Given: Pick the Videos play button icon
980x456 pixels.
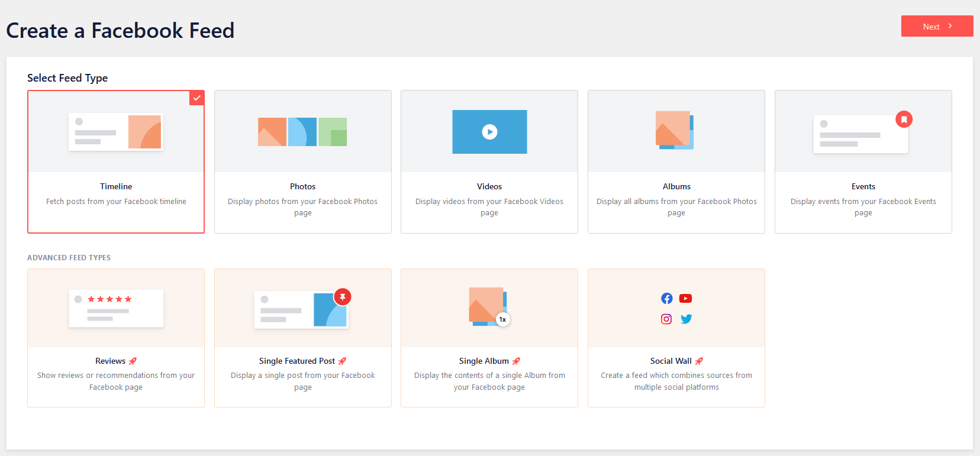Looking at the screenshot, I should (489, 131).
